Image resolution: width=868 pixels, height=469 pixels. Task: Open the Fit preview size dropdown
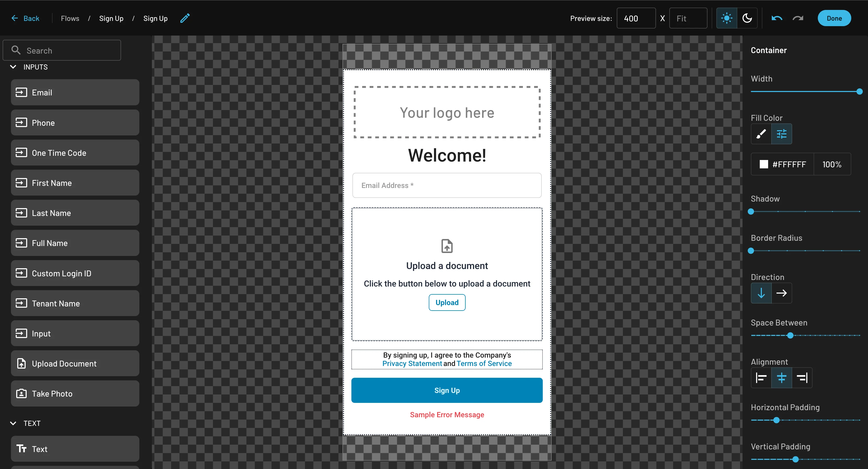(688, 18)
